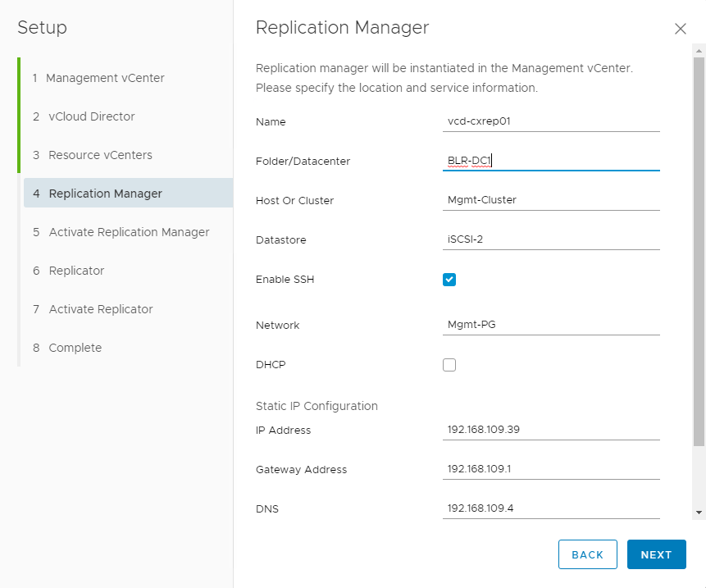Open the Host Or Cluster field
This screenshot has height=588, width=706.
click(550, 200)
